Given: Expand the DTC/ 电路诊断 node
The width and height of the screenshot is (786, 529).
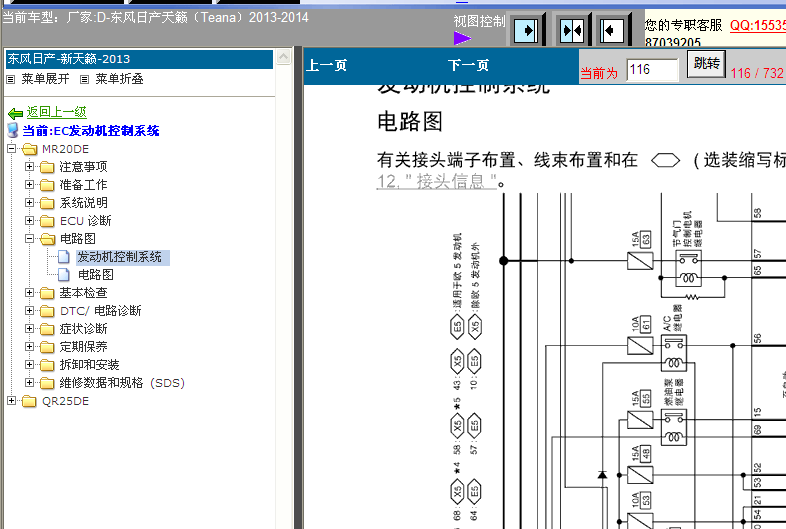Looking at the screenshot, I should (x=30, y=310).
